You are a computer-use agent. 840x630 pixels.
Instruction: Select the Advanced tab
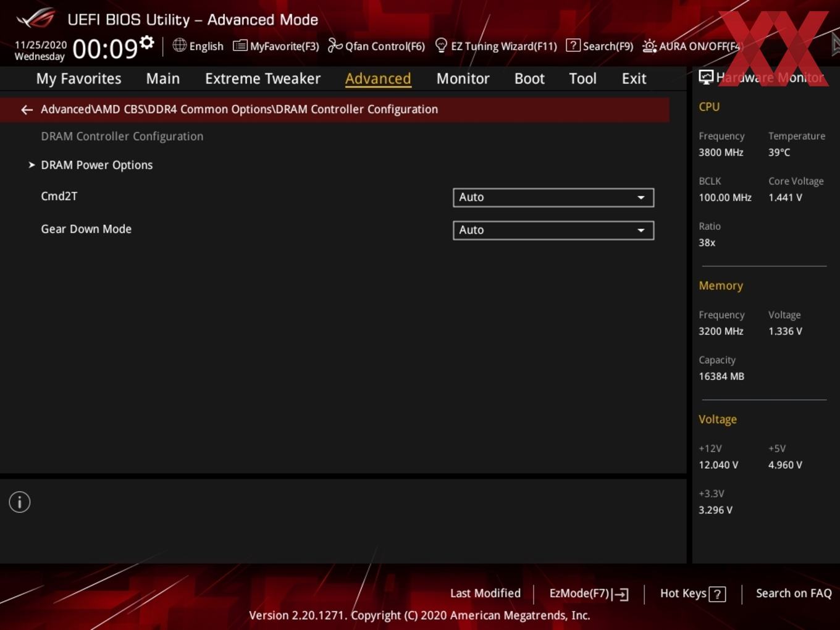pos(378,79)
